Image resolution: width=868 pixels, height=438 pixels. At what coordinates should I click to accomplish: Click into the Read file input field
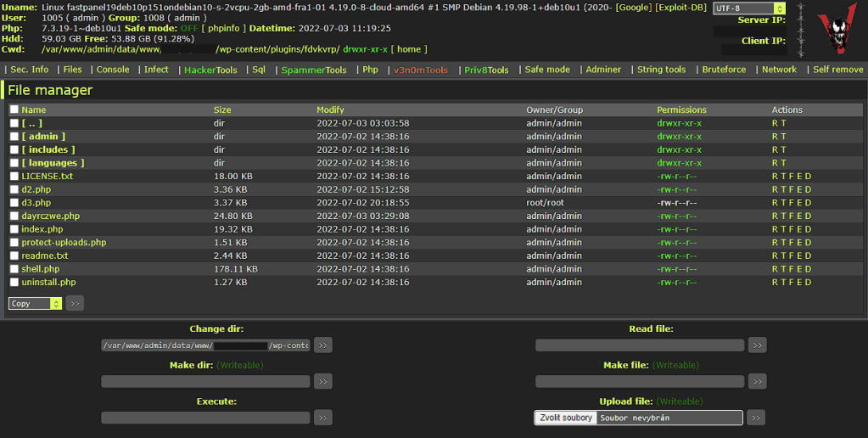coord(639,345)
